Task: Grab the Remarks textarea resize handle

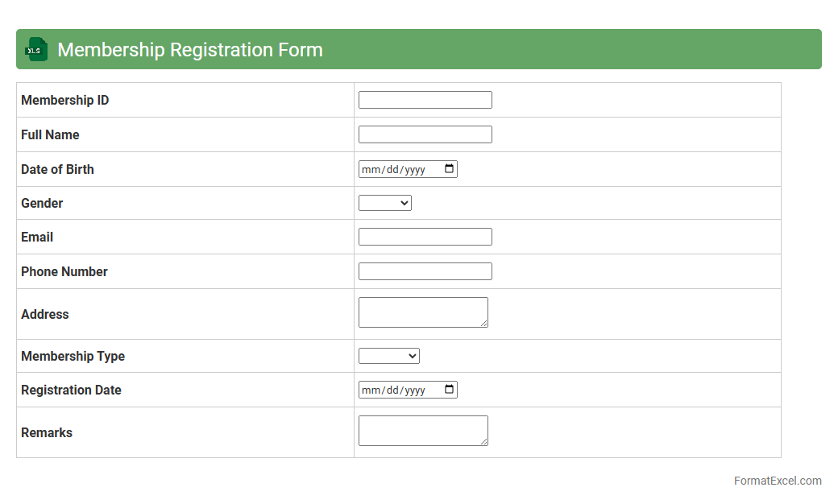Action: pos(483,441)
